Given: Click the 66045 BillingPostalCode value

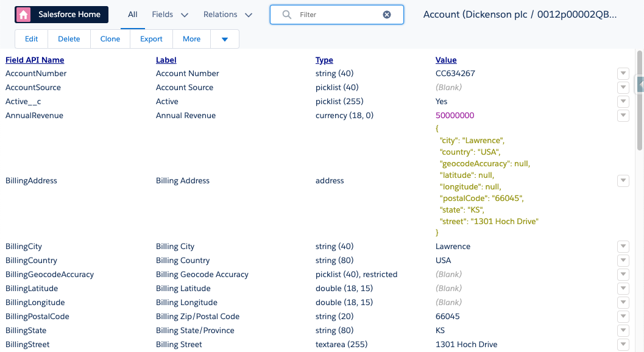Looking at the screenshot, I should [447, 316].
